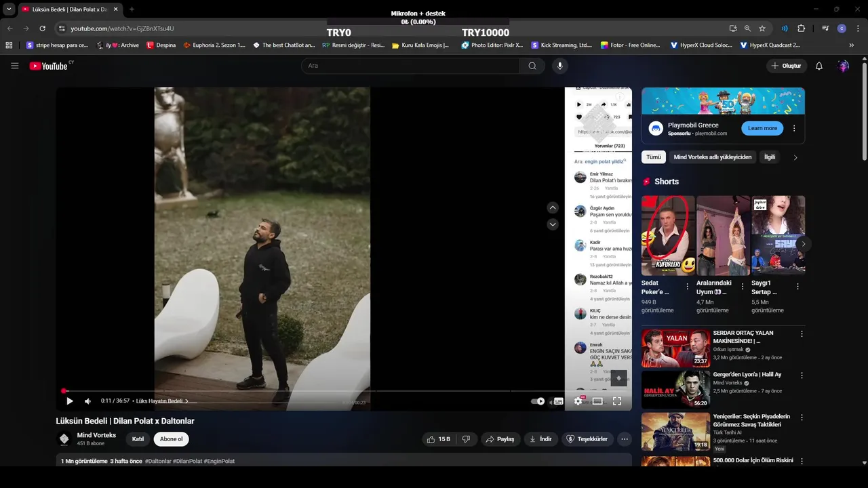Open Mind Vorteks channel avatar
Viewport: 868px width, 488px height.
64,439
